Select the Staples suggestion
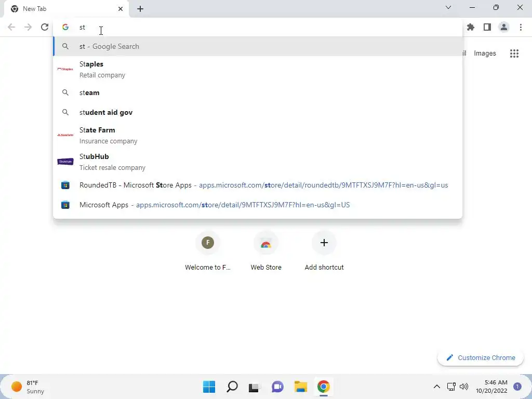Image resolution: width=532 pixels, height=399 pixels. [x=258, y=70]
